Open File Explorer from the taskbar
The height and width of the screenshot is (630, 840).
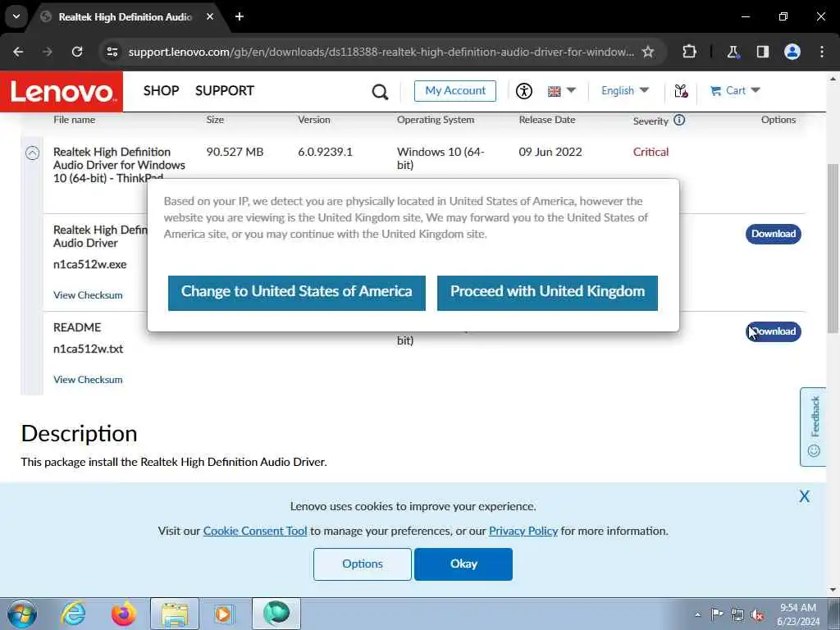click(x=175, y=614)
